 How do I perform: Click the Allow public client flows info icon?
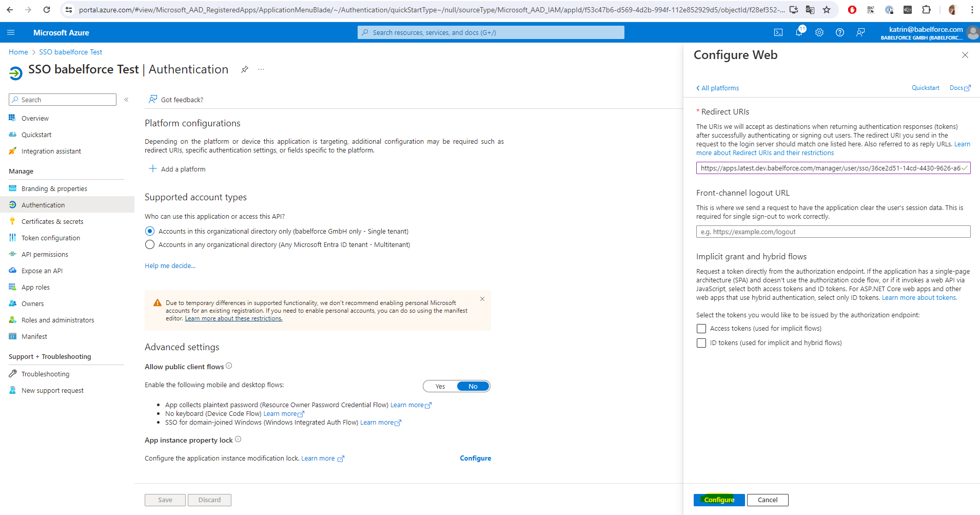coord(229,366)
